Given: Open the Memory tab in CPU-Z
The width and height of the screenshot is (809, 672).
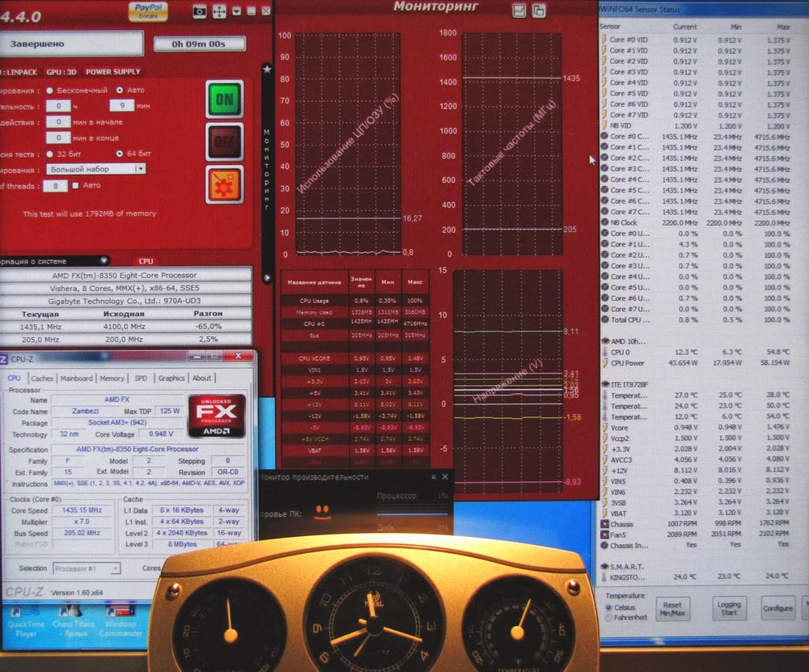Looking at the screenshot, I should click(112, 378).
